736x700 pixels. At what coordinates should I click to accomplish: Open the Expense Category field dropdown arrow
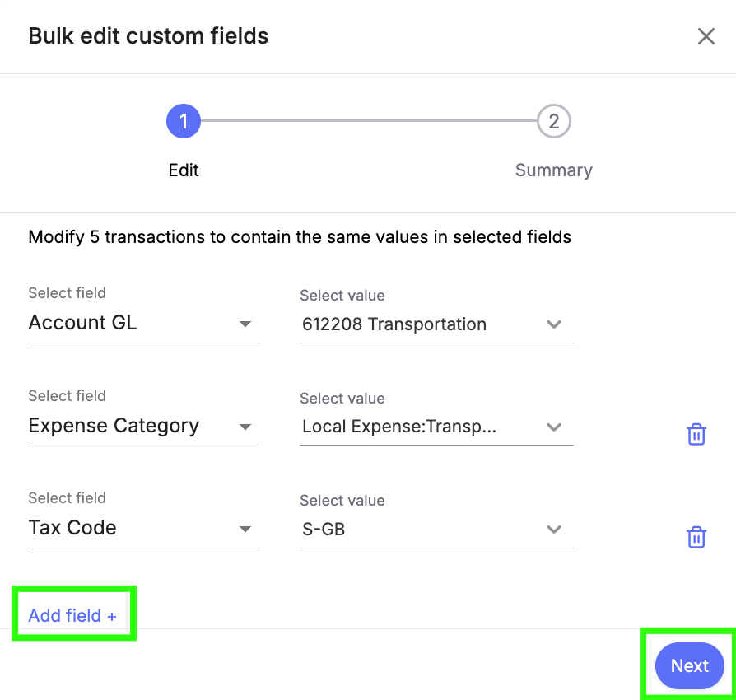pyautogui.click(x=245, y=427)
